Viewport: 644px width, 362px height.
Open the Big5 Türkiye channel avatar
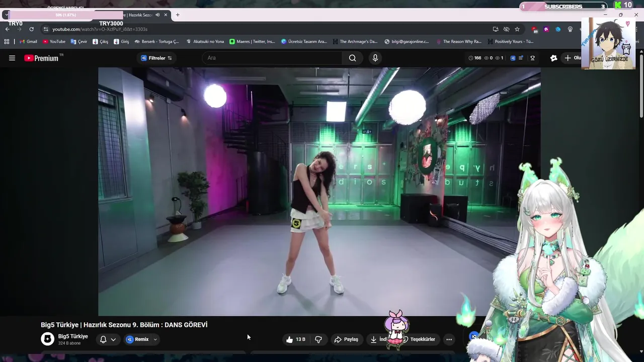[47, 339]
